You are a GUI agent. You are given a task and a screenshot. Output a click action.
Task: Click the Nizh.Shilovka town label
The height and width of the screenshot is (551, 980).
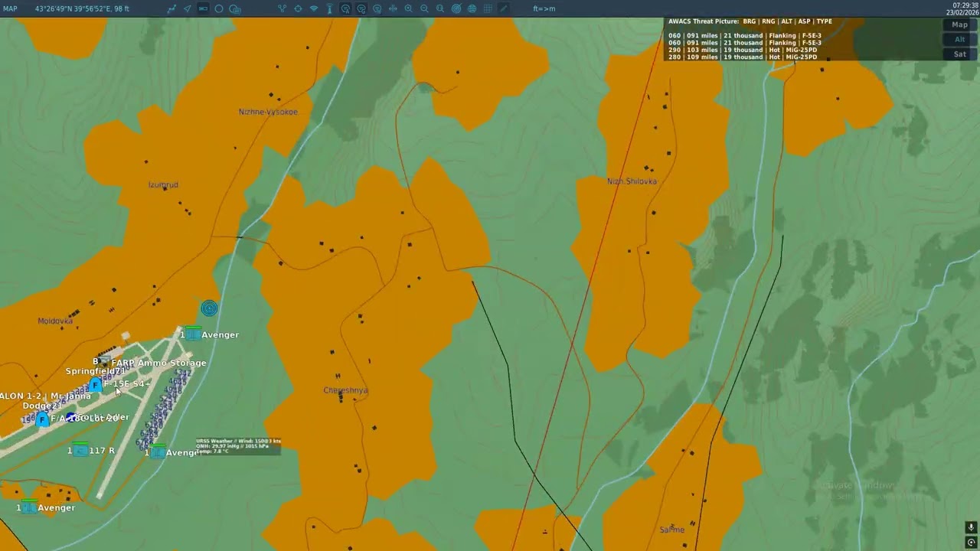[632, 181]
